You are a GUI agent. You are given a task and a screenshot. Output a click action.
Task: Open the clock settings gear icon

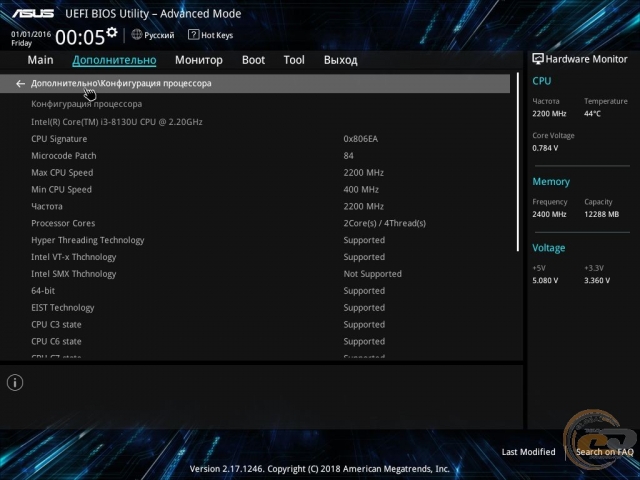point(111,32)
